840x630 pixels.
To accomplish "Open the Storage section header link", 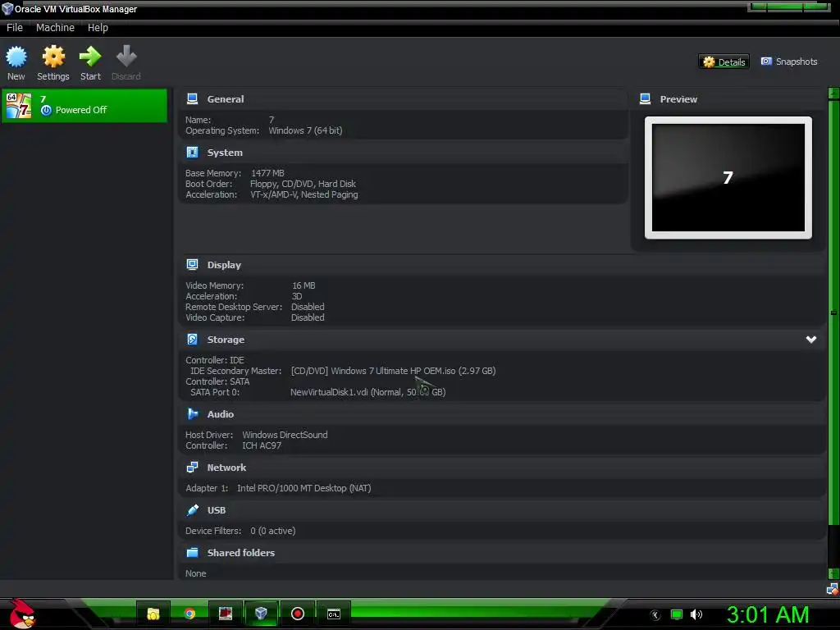I will [x=226, y=340].
